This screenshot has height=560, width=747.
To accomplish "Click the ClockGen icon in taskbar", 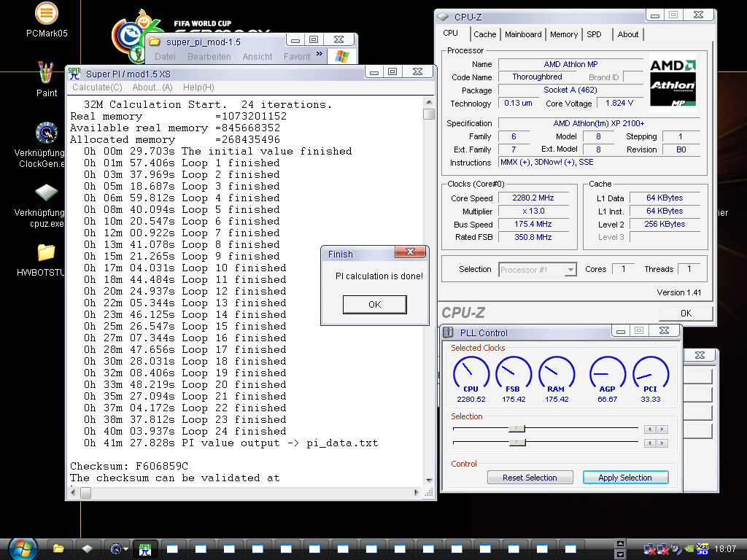I will point(116,549).
